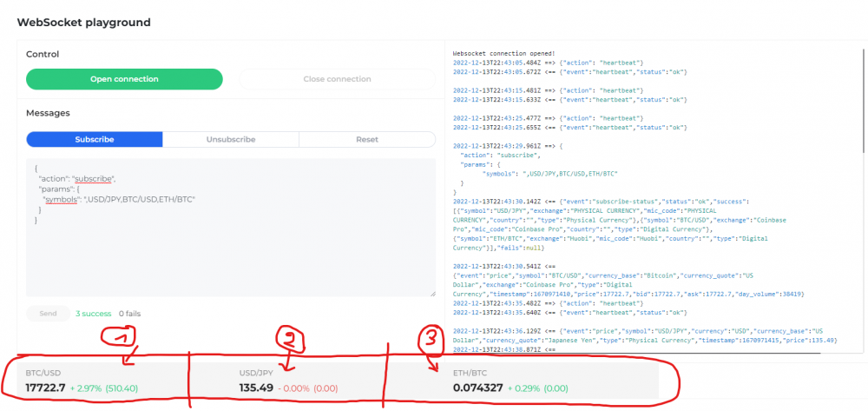The width and height of the screenshot is (868, 411).
Task: Click inside the JSON message text area
Action: point(231,228)
